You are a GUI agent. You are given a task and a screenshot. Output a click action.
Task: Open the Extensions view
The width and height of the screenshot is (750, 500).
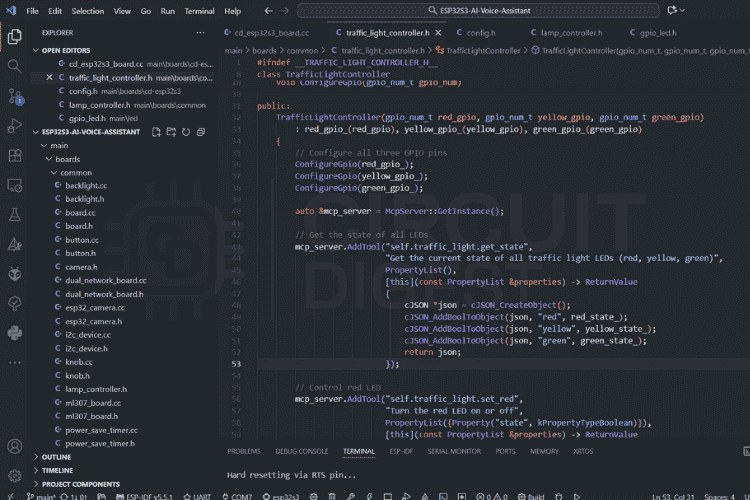14,156
